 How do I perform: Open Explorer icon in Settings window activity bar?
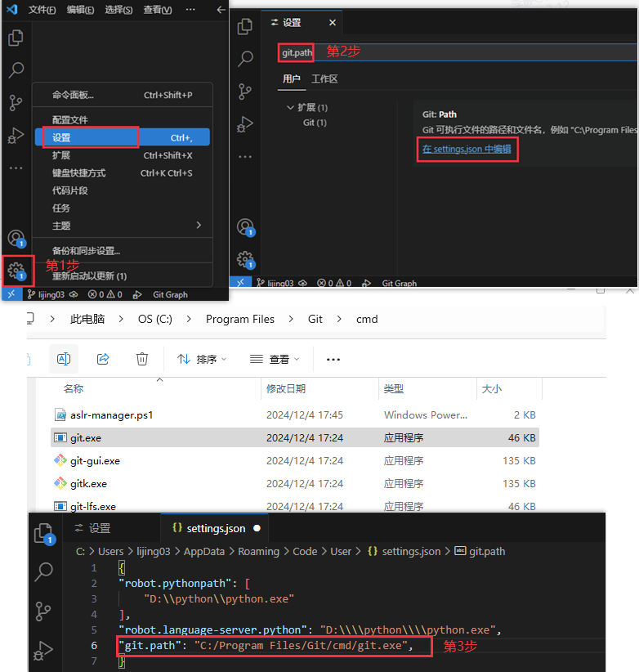245,27
